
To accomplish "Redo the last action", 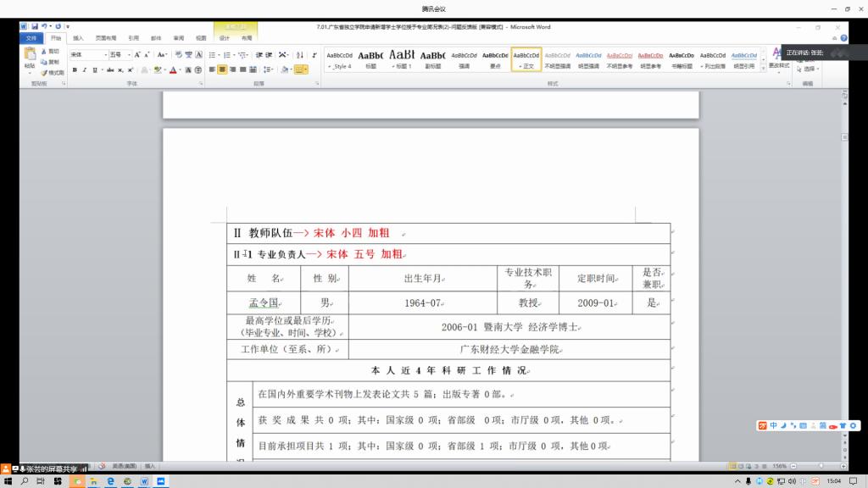I will click(58, 26).
